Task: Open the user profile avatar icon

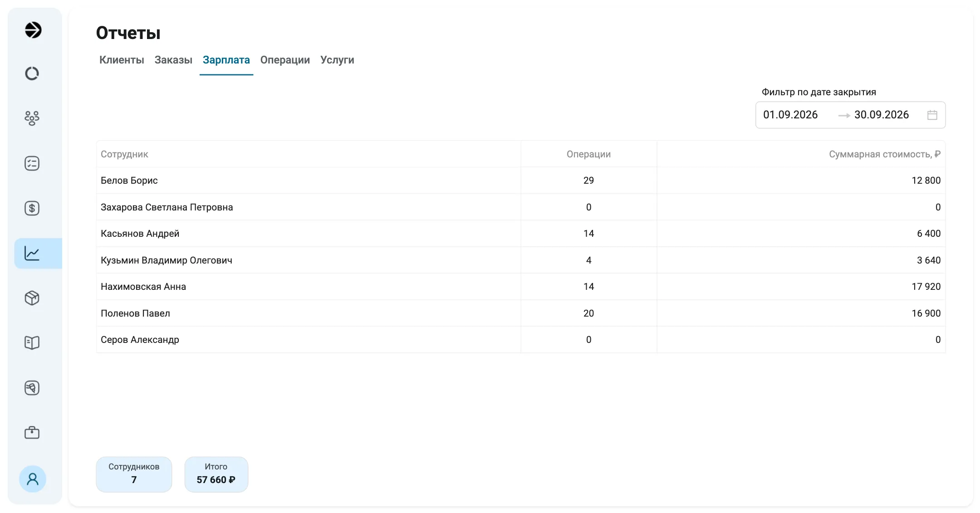Action: point(33,479)
